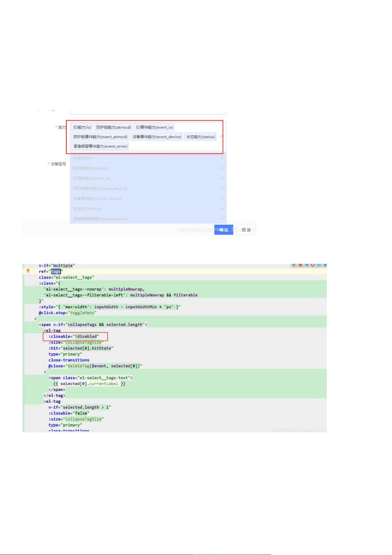This screenshot has width=392, height=555.
Task: Click first type="primary" code line
Action: [x=65, y=354]
